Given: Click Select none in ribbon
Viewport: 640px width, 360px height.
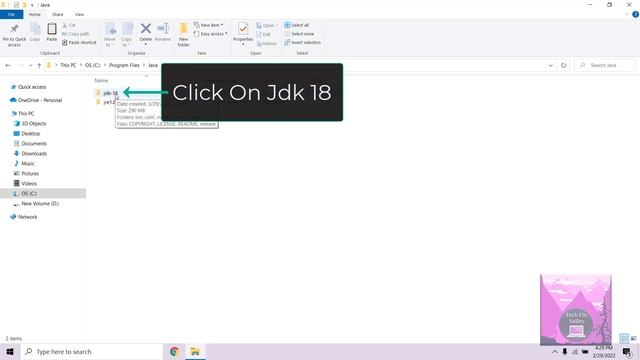Looking at the screenshot, I should coord(299,34).
